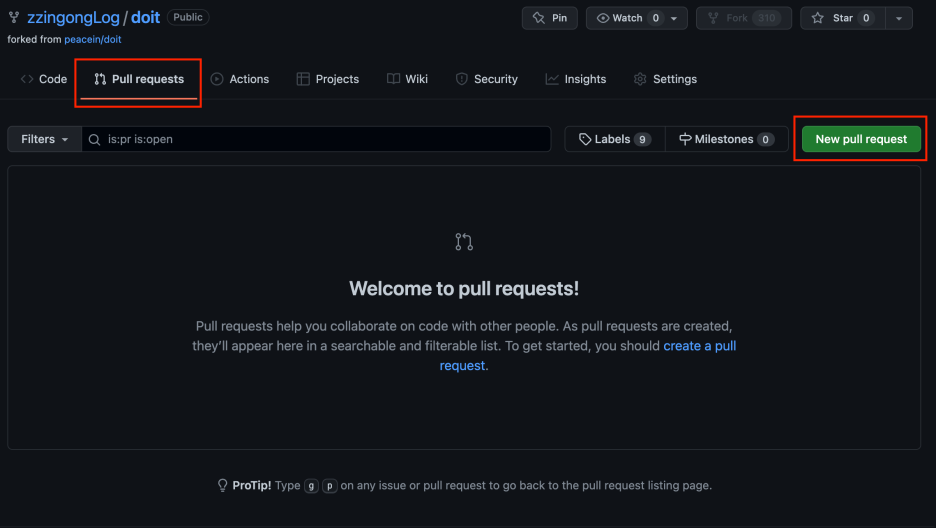Open the Milestones list
The image size is (936, 528).
(726, 139)
